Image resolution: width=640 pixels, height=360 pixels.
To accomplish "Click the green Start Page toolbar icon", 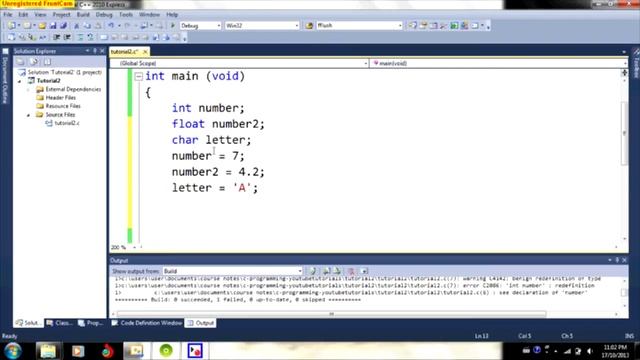I will pos(454,26).
